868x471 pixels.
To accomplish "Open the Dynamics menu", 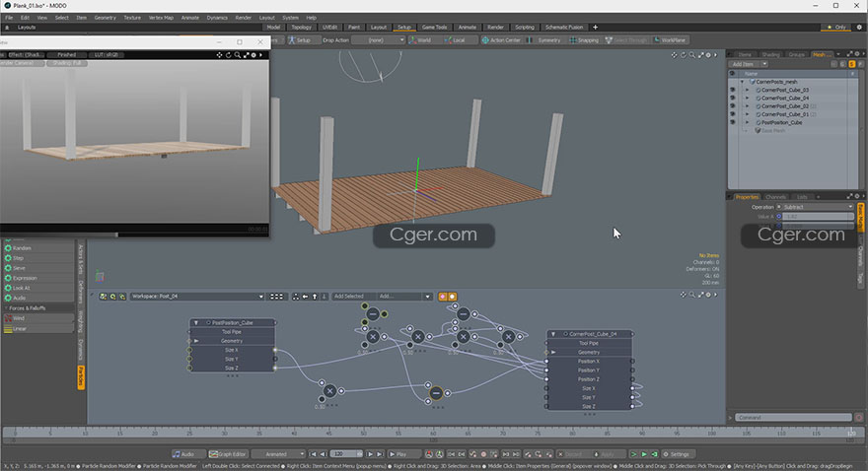I will point(217,18).
